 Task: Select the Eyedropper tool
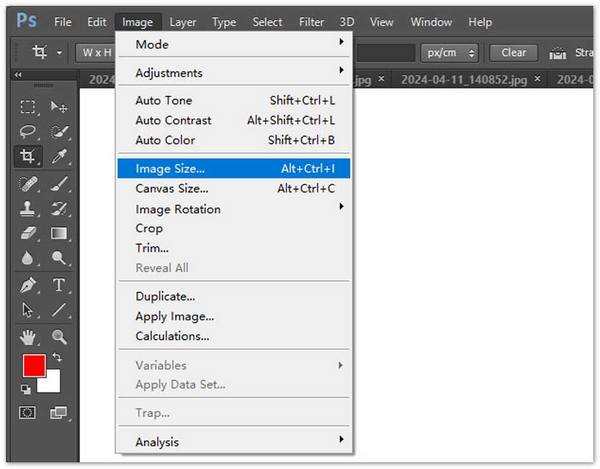[x=59, y=156]
